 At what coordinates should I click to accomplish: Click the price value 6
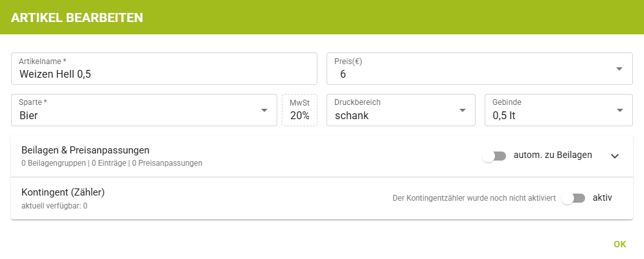(x=343, y=74)
